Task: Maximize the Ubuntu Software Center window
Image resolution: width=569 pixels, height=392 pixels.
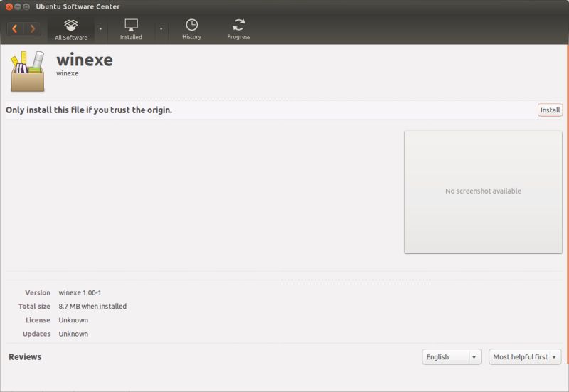Action: [x=26, y=6]
